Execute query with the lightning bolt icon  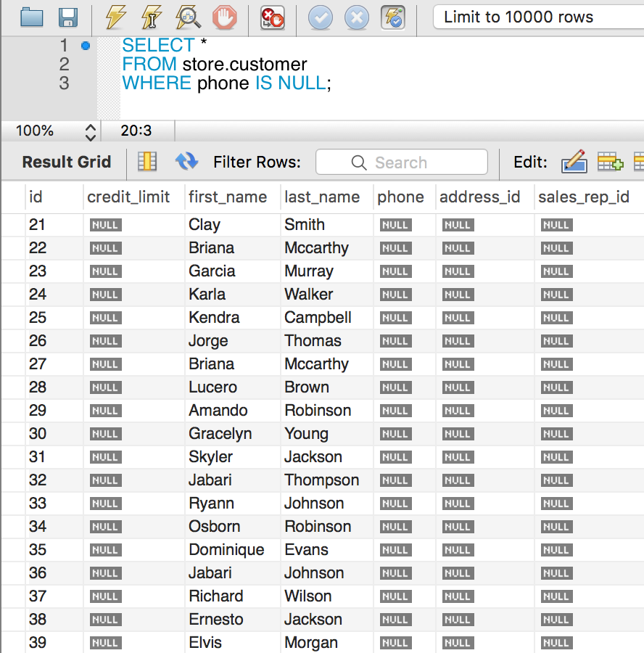[x=115, y=17]
